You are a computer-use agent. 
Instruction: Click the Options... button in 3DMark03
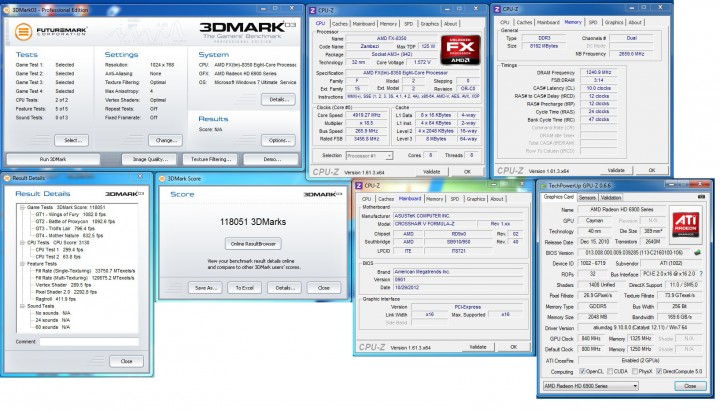[279, 140]
